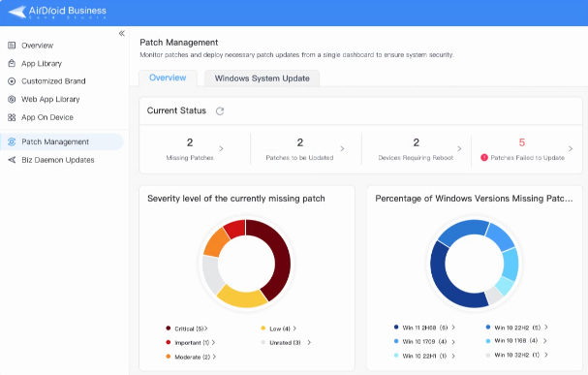This screenshot has height=375, width=588.
Task: Expand the Patches to be Updated arrow
Action: 342,149
